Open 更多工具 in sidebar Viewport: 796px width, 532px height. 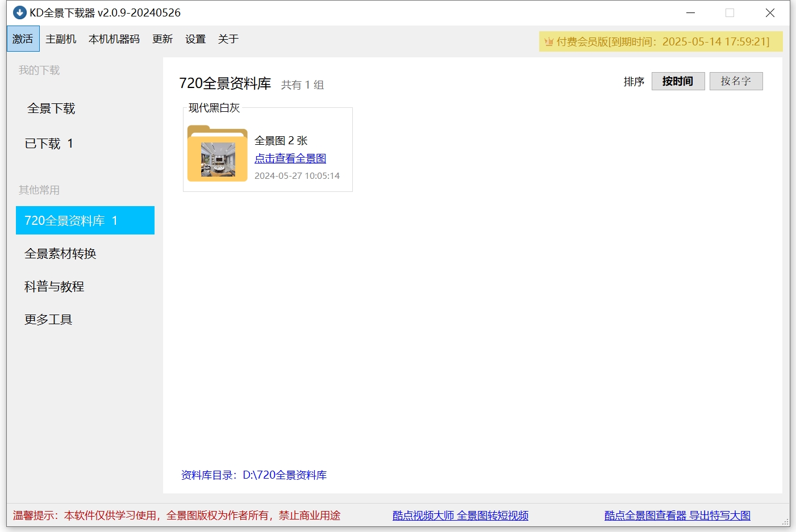tap(48, 320)
